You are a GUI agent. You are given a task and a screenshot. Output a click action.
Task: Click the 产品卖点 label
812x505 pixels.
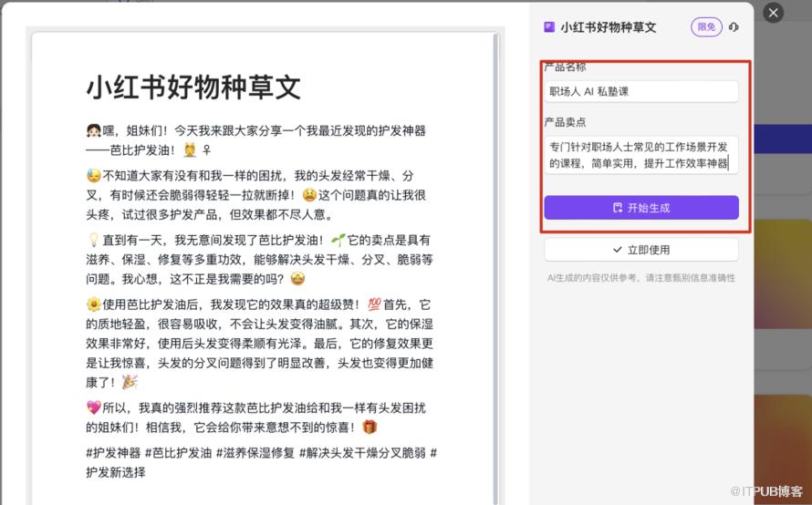click(x=565, y=122)
